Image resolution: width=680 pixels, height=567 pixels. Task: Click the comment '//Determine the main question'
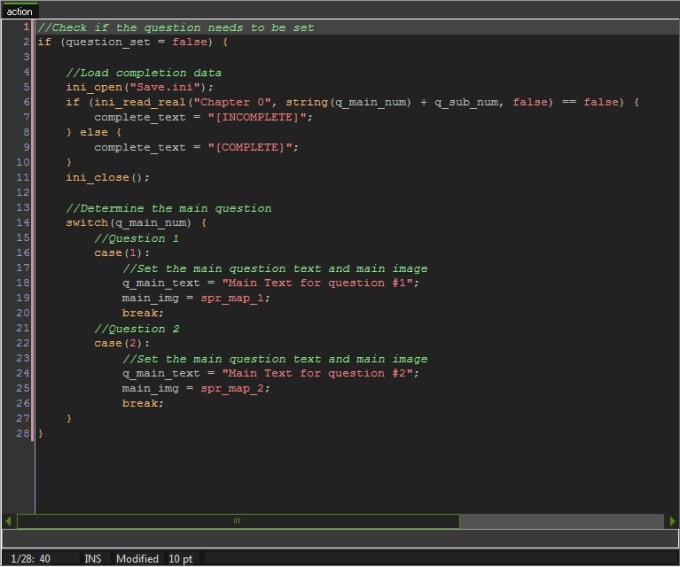pyautogui.click(x=169, y=209)
